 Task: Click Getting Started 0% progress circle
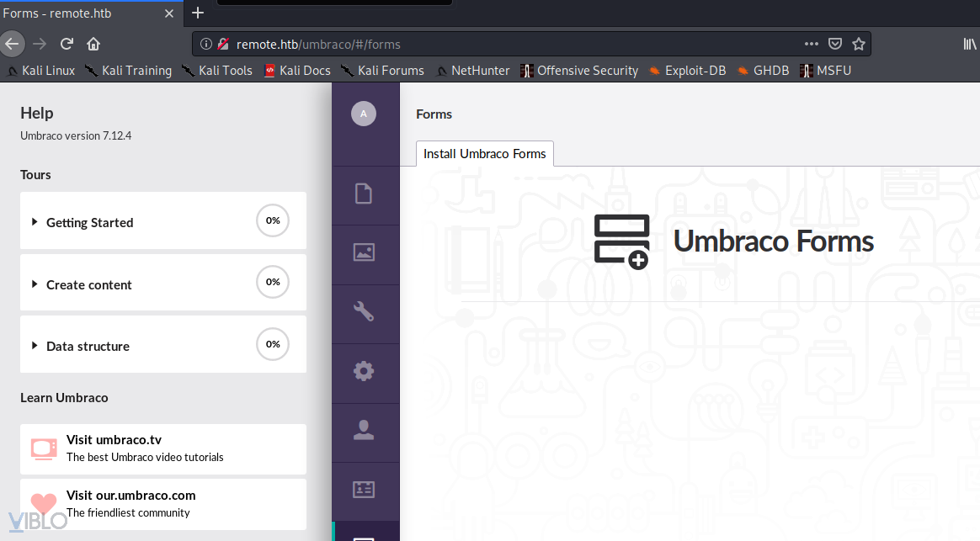273,220
